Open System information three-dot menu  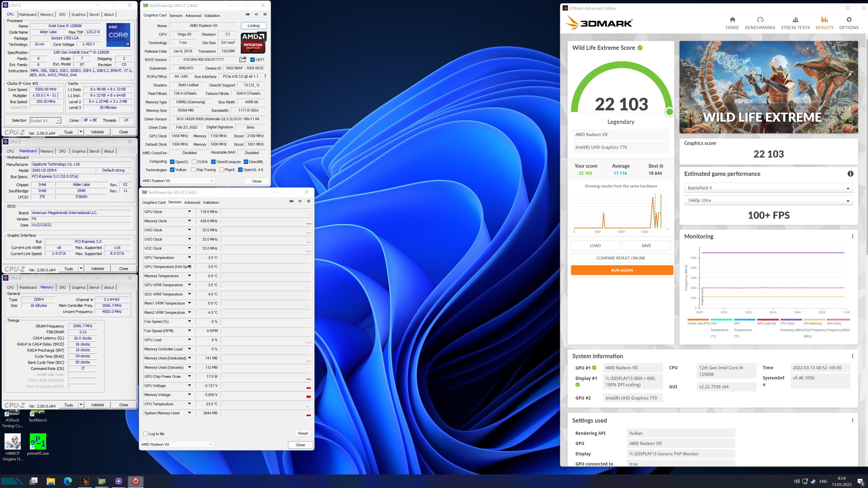point(852,356)
